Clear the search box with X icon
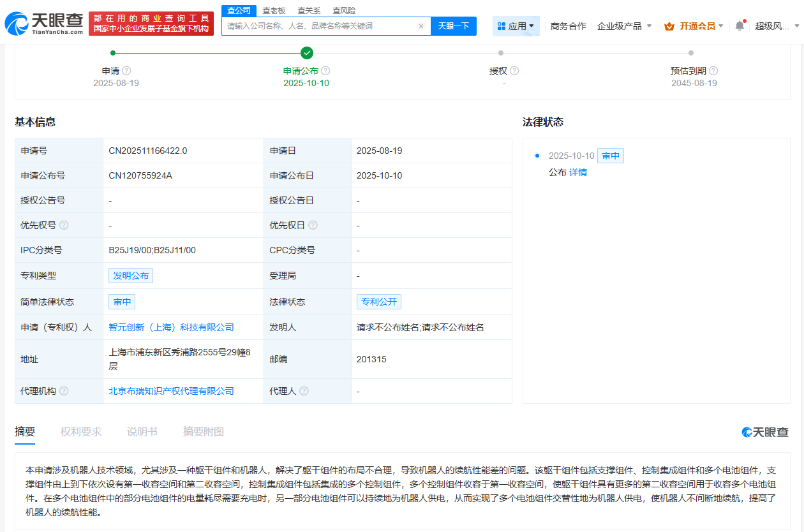 click(421, 26)
